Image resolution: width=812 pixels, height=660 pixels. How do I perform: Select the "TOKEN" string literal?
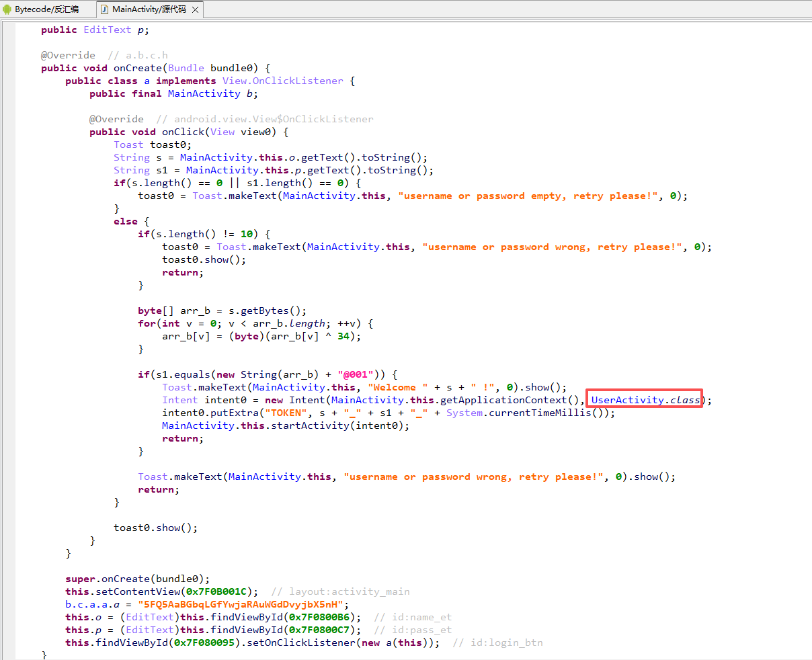click(x=286, y=413)
